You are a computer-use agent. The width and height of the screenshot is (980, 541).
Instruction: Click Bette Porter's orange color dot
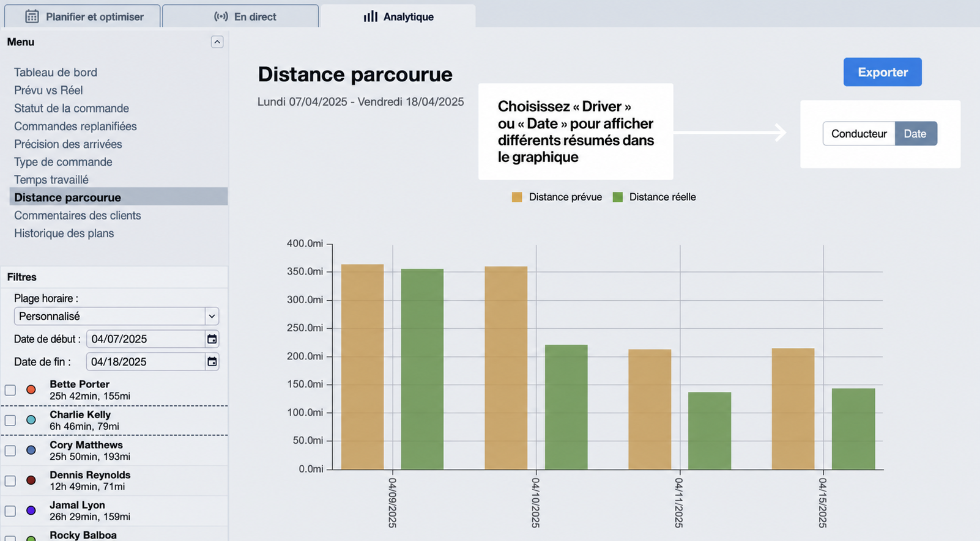point(31,389)
